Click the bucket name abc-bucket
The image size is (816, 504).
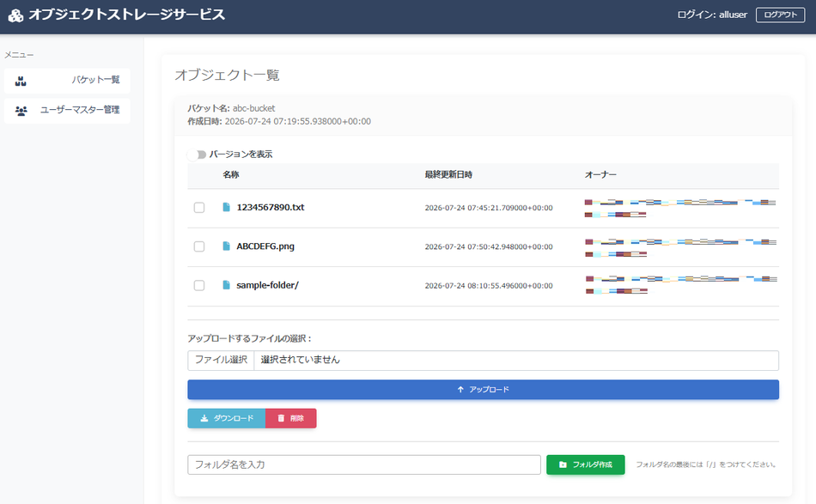[254, 108]
